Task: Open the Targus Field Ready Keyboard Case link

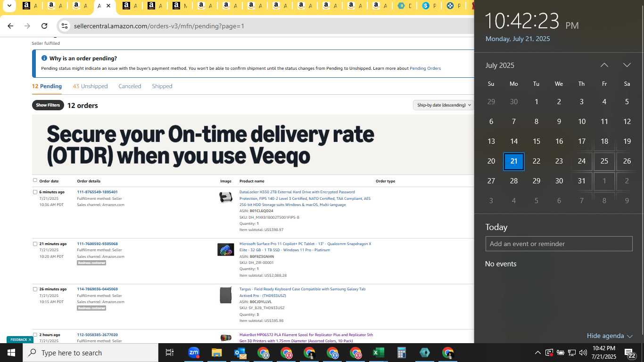Action: 302,292
